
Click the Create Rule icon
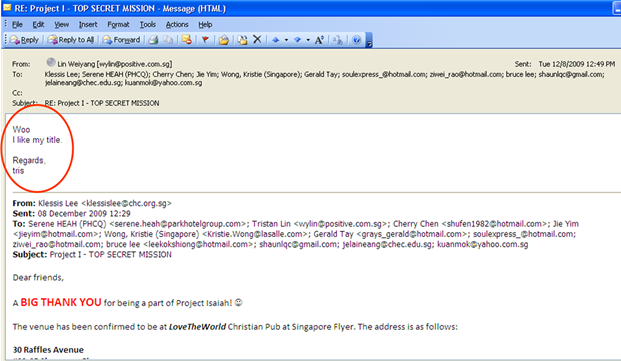pos(242,40)
